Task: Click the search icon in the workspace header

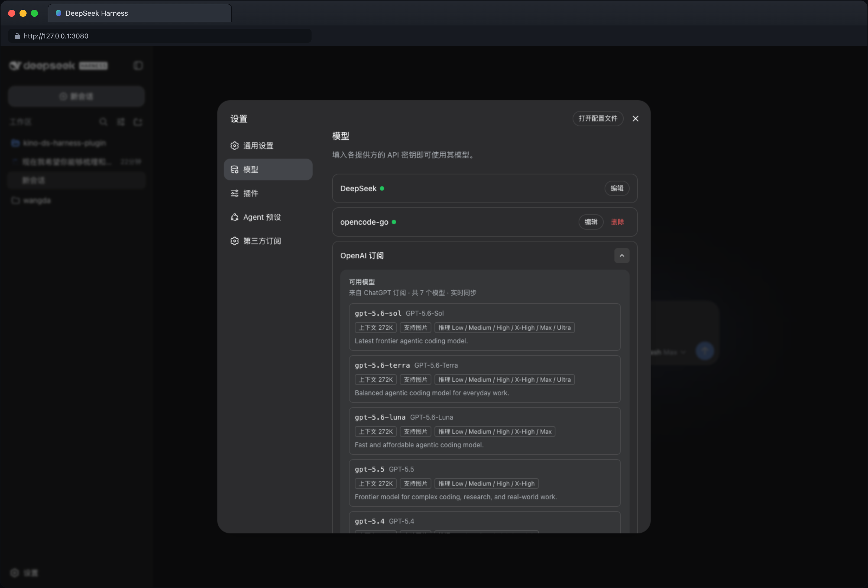Action: 103,122
